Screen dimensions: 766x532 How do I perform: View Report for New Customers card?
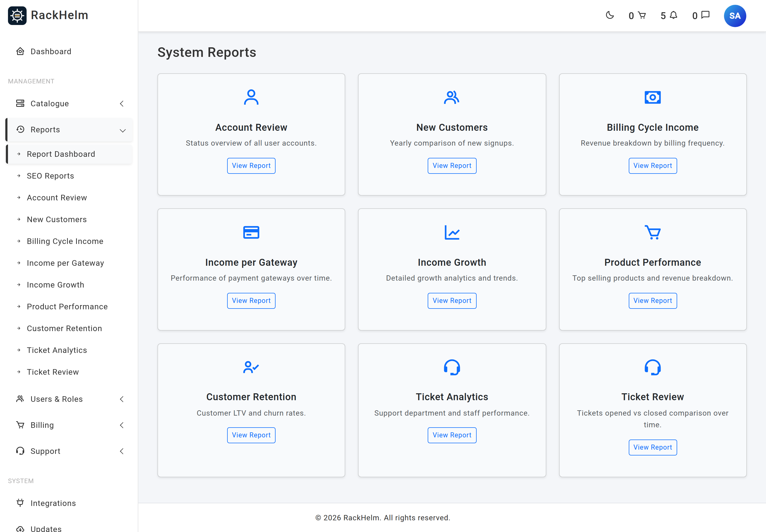pyautogui.click(x=452, y=166)
